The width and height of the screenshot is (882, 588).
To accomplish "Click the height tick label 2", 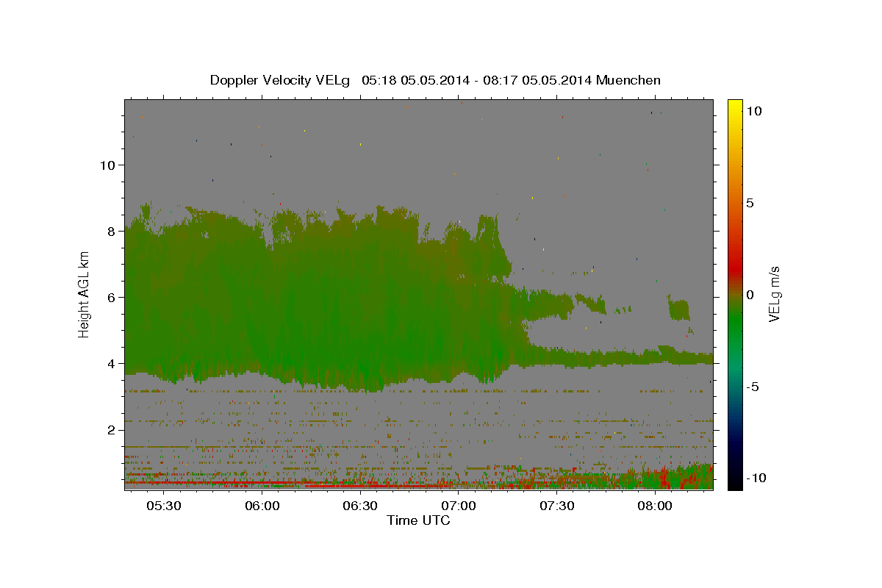I will [112, 429].
